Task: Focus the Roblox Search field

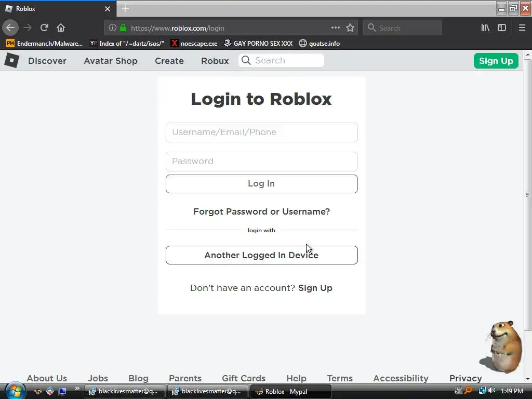Action: (281, 60)
